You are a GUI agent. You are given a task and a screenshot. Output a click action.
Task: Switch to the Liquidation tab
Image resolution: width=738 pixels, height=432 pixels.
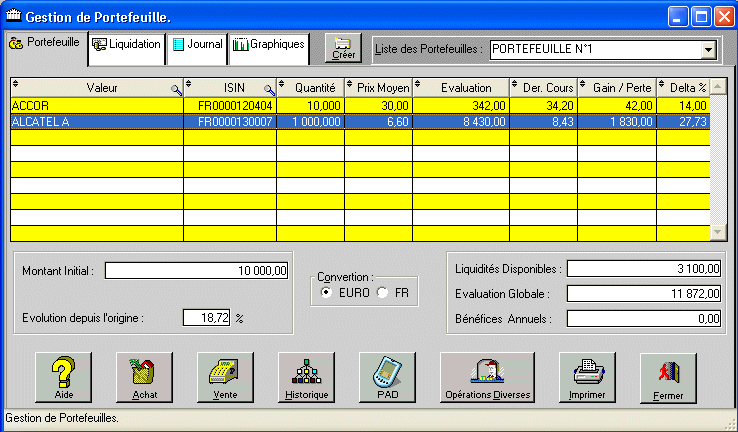(x=126, y=45)
